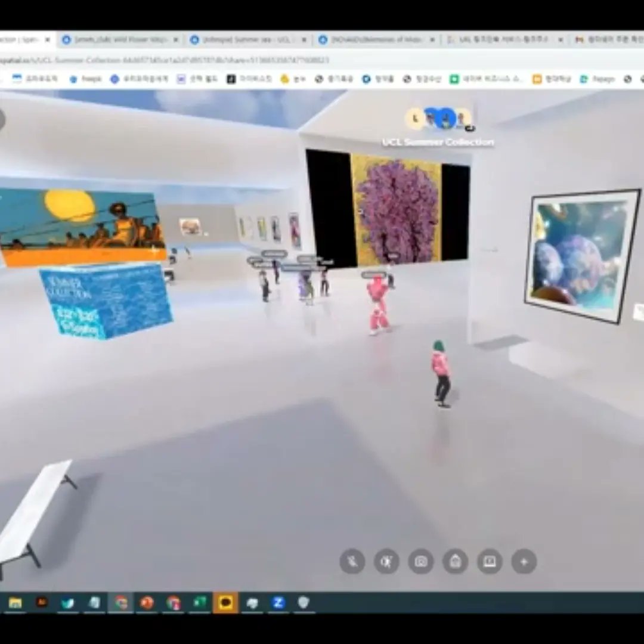Switch to the Gmail tab
The height and width of the screenshot is (644, 644).
click(x=608, y=40)
